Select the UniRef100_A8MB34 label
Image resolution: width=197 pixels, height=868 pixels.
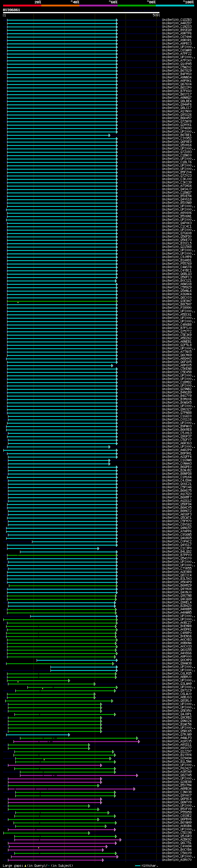click(x=177, y=789)
